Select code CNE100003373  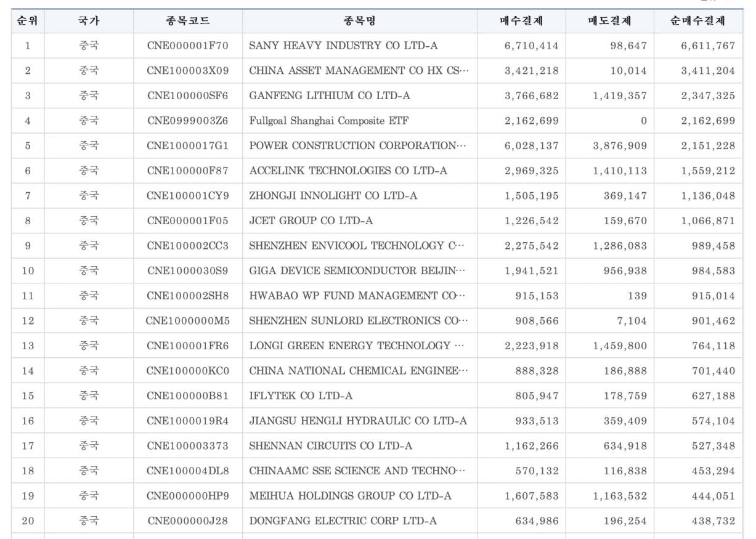click(188, 445)
